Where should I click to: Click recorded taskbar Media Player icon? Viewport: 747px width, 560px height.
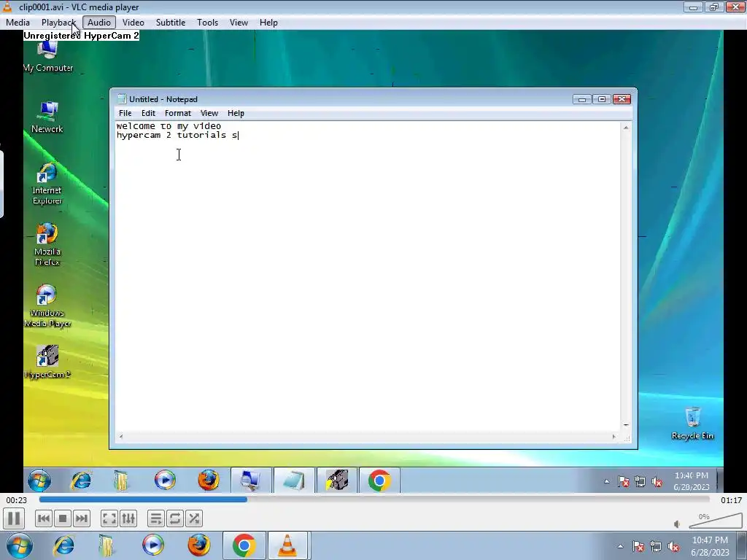pyautogui.click(x=165, y=480)
